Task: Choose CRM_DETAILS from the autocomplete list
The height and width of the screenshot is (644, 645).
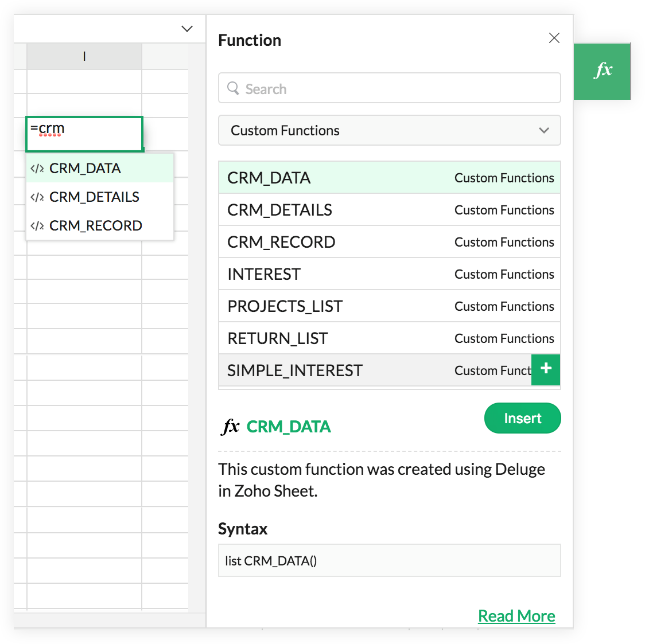Action: (x=100, y=197)
